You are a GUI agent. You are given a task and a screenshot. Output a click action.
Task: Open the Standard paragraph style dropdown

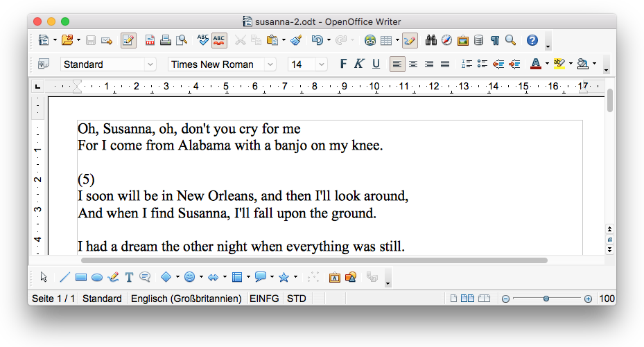click(150, 64)
